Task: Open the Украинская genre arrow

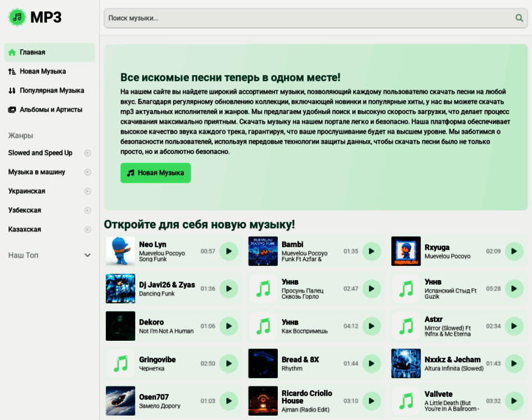Action: pyautogui.click(x=87, y=191)
